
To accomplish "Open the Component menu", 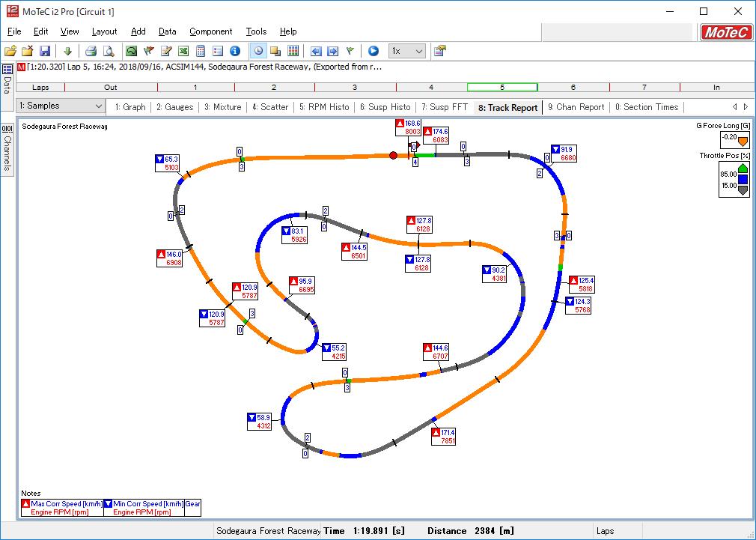I will click(x=210, y=31).
